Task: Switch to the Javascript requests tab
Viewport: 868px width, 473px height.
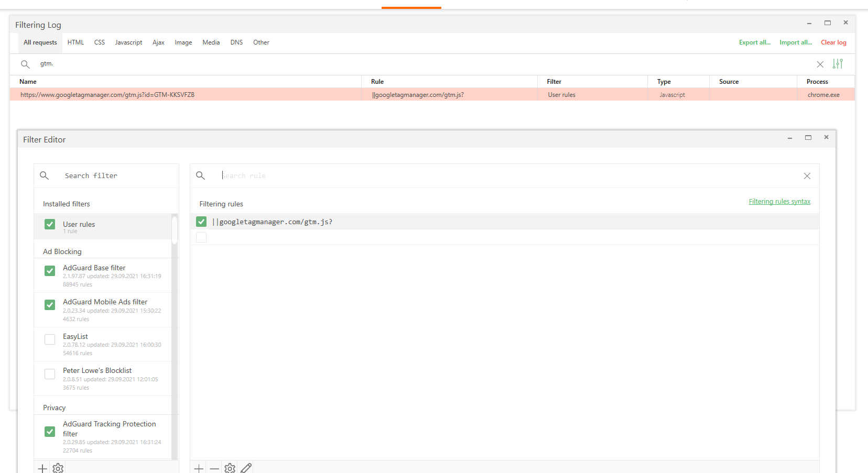Action: click(x=128, y=42)
